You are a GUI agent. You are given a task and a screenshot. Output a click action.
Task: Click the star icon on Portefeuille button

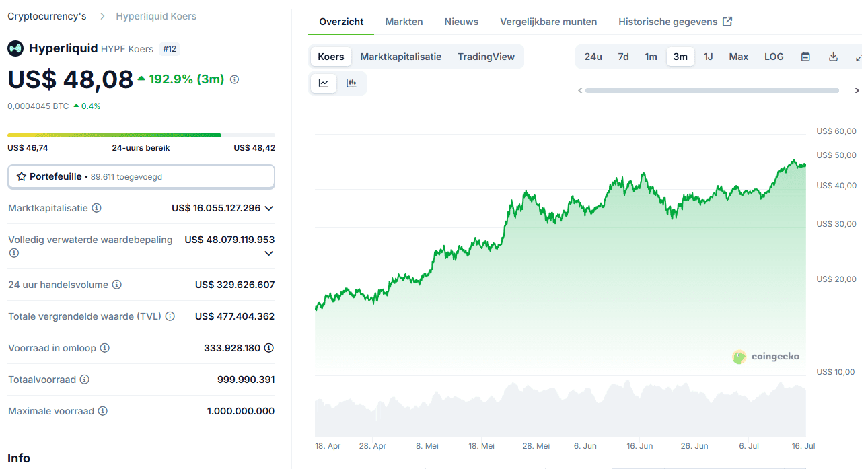22,176
